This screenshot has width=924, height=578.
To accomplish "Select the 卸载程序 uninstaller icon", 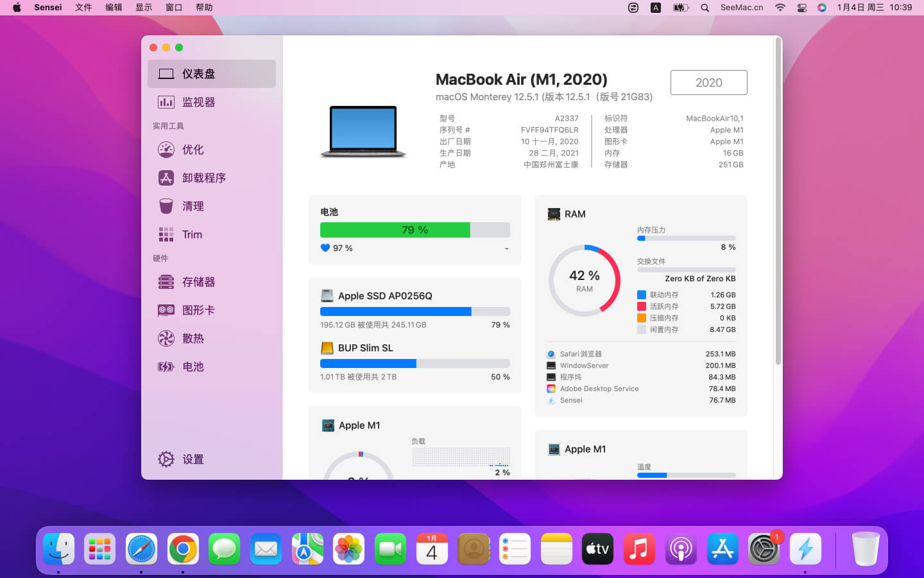I will tap(166, 178).
